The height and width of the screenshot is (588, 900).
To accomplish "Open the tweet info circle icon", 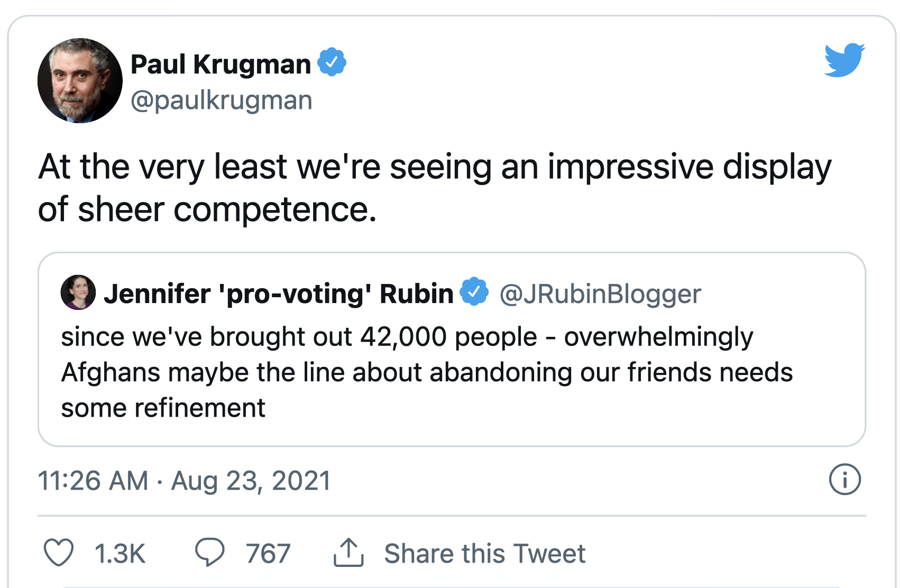I will click(844, 480).
